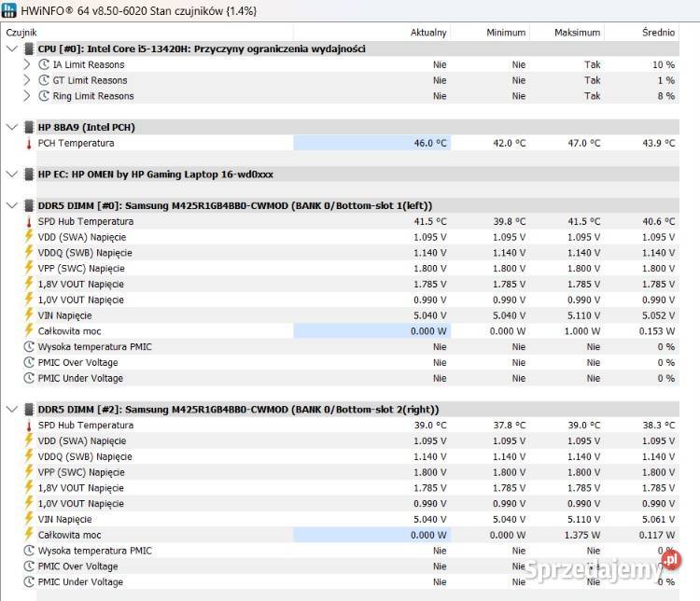The height and width of the screenshot is (601, 700).
Task: Click the Tak maximum value of GT Limit Reasons
Action: [593, 80]
